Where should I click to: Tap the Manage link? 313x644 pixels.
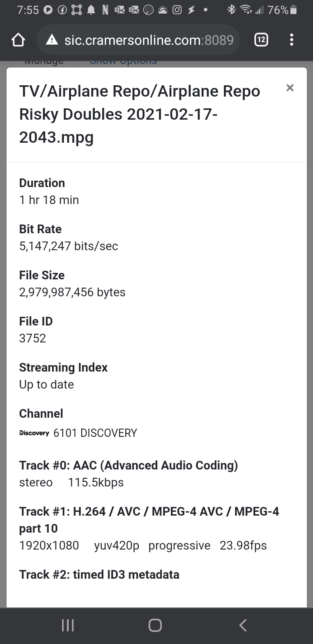[x=43, y=60]
